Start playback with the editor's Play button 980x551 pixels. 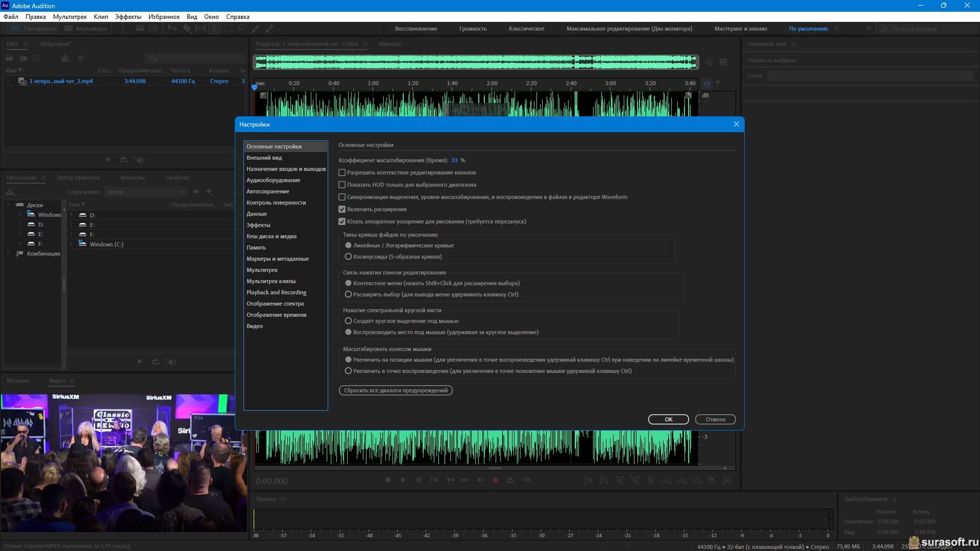coord(403,480)
